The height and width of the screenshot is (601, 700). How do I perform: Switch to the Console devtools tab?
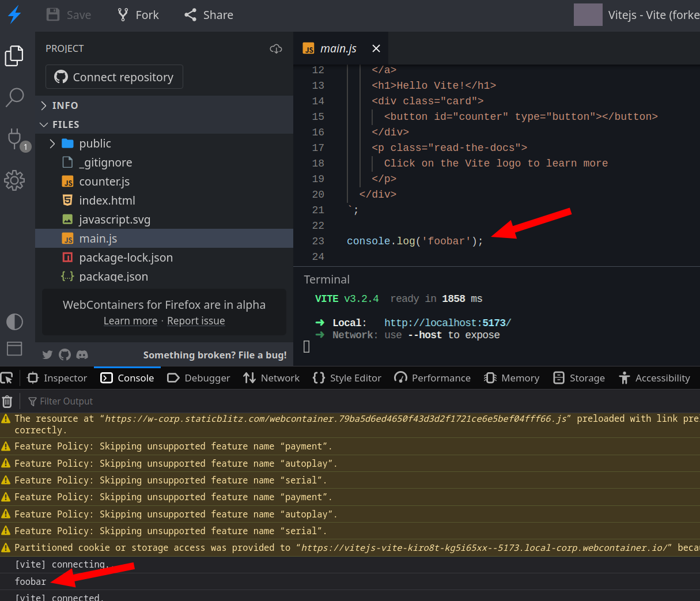127,378
